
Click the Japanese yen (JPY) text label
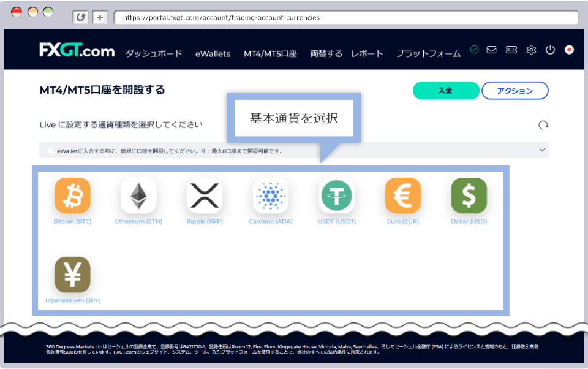coord(72,300)
